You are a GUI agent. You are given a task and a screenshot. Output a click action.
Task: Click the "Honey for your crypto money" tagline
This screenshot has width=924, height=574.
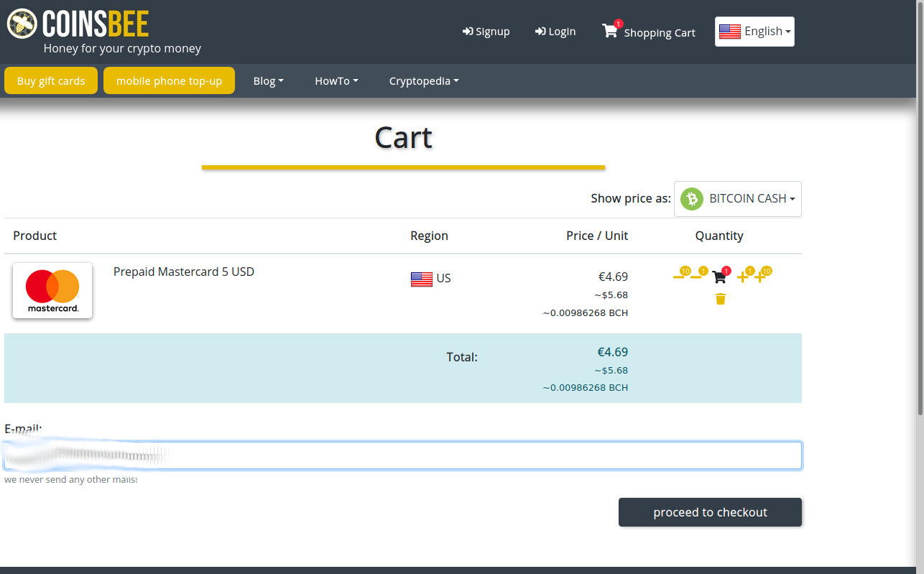(122, 49)
